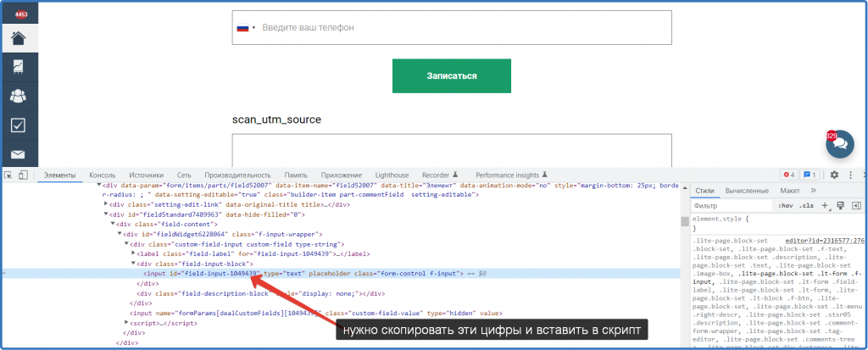
Task: Focus the scan_utm_source text field
Action: point(452,150)
